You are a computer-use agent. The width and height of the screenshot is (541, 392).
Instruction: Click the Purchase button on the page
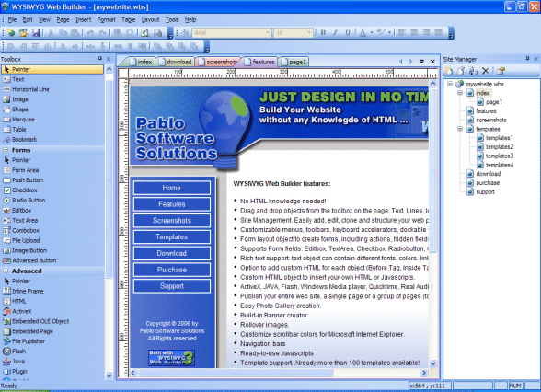[x=172, y=270]
